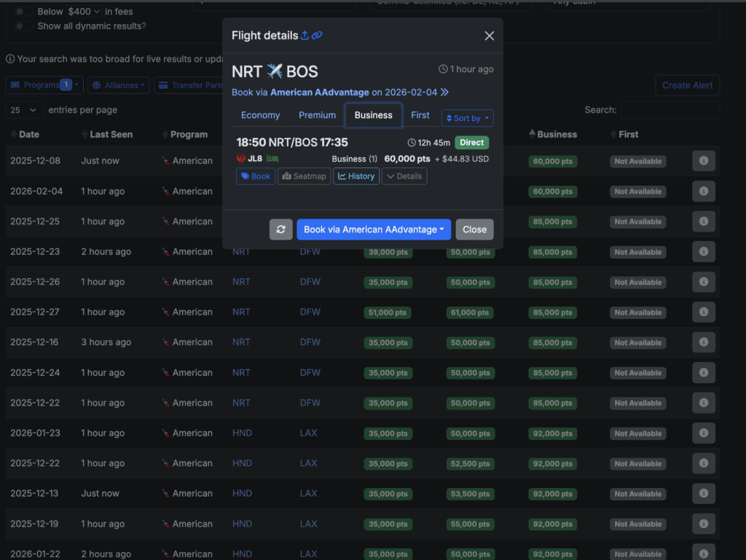Screen dimensions: 746x560
Task: Select the First cabin tab
Action: pyautogui.click(x=420, y=114)
